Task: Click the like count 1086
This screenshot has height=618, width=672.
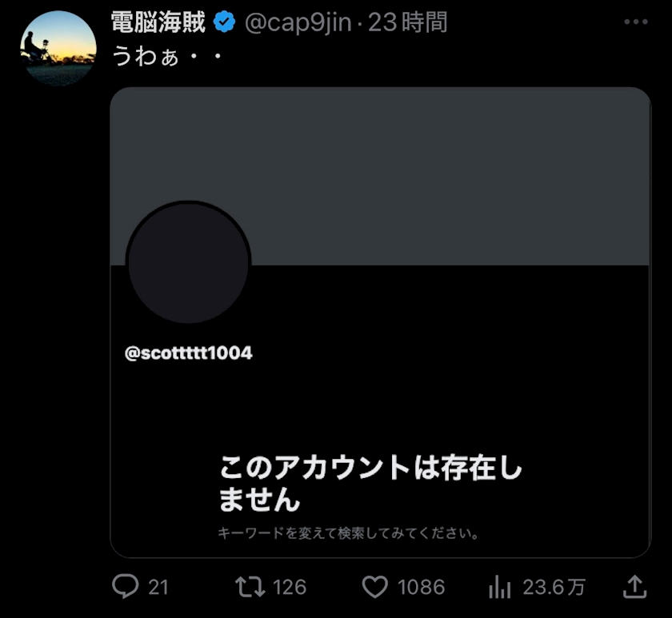Action: [421, 588]
